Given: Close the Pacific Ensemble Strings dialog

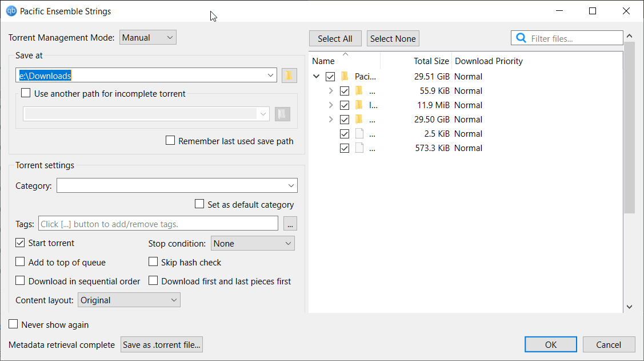Looking at the screenshot, I should point(626,11).
